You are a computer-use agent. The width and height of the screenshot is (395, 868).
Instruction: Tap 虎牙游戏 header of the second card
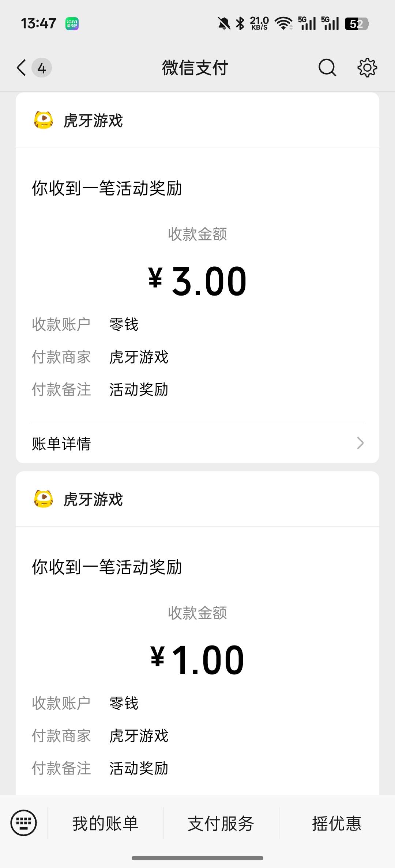[x=93, y=499]
